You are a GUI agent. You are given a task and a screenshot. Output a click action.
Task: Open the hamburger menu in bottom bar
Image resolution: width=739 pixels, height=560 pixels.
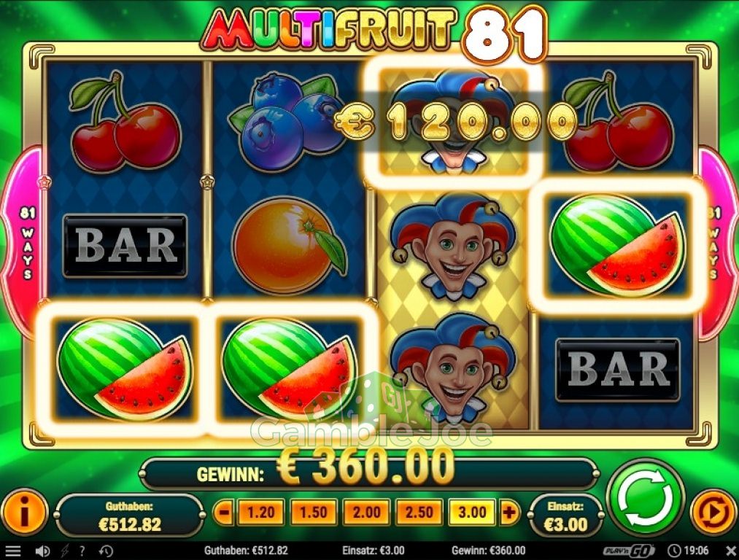point(12,551)
